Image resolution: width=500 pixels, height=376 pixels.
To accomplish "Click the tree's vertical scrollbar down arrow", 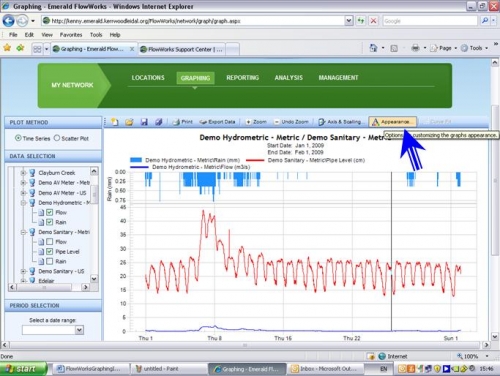I will click(x=94, y=278).
